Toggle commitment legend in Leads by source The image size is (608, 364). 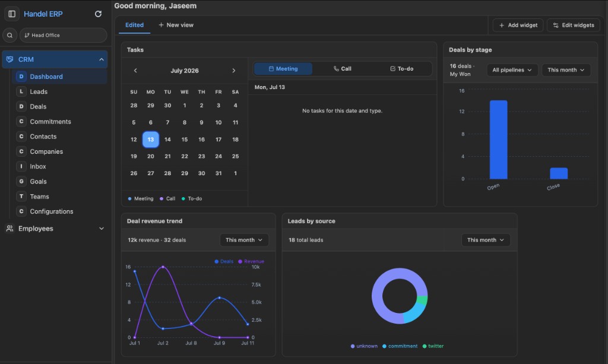click(x=400, y=346)
